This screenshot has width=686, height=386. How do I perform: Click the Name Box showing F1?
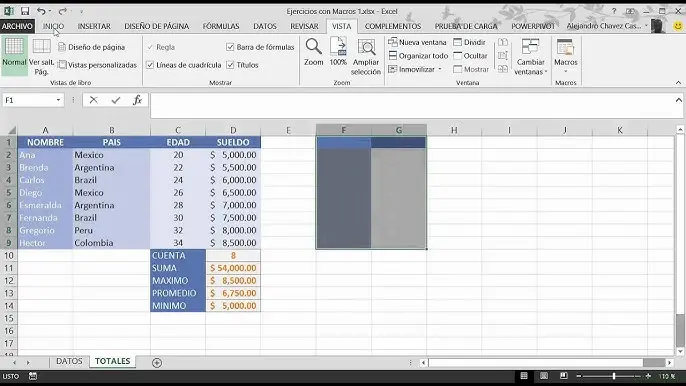click(29, 100)
